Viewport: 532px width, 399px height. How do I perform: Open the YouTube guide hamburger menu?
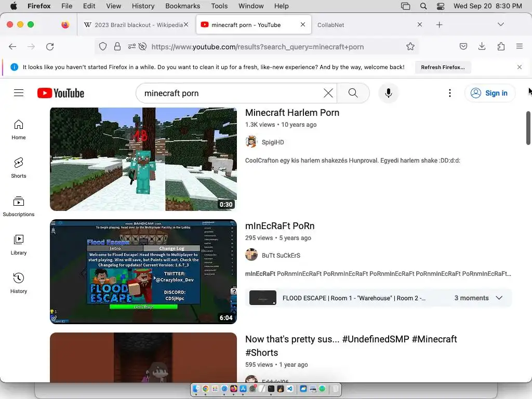pyautogui.click(x=19, y=93)
